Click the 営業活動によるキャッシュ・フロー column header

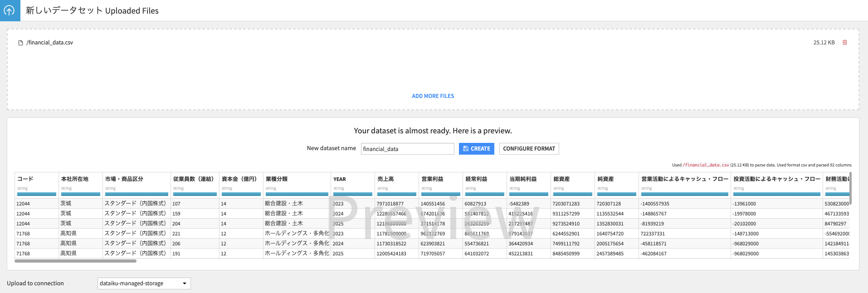click(x=685, y=179)
